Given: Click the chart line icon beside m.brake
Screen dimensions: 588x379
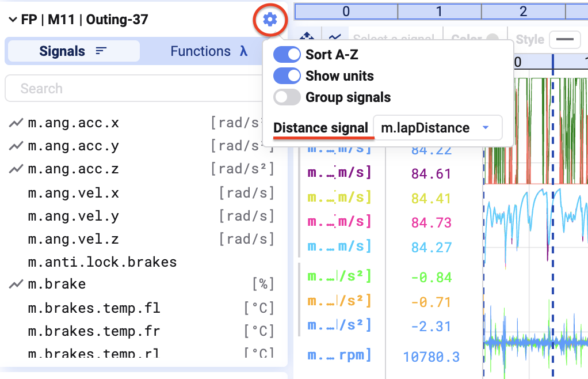Looking at the screenshot, I should tap(16, 285).
